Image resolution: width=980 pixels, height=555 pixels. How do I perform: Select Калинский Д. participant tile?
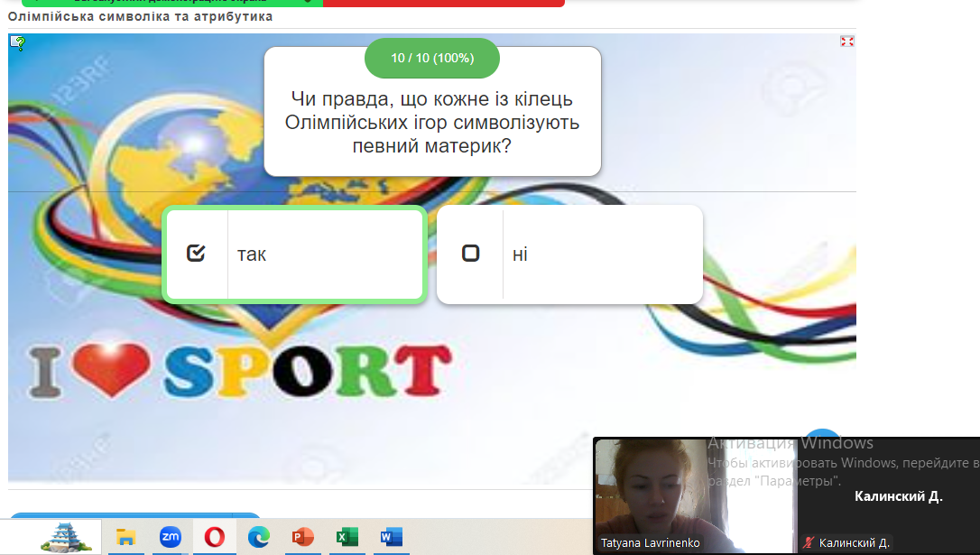point(889,495)
